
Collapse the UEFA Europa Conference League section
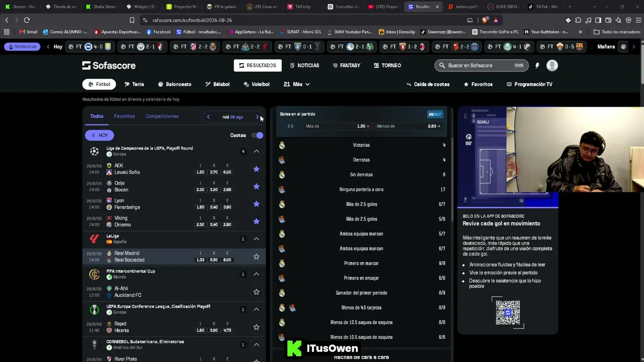point(256,309)
